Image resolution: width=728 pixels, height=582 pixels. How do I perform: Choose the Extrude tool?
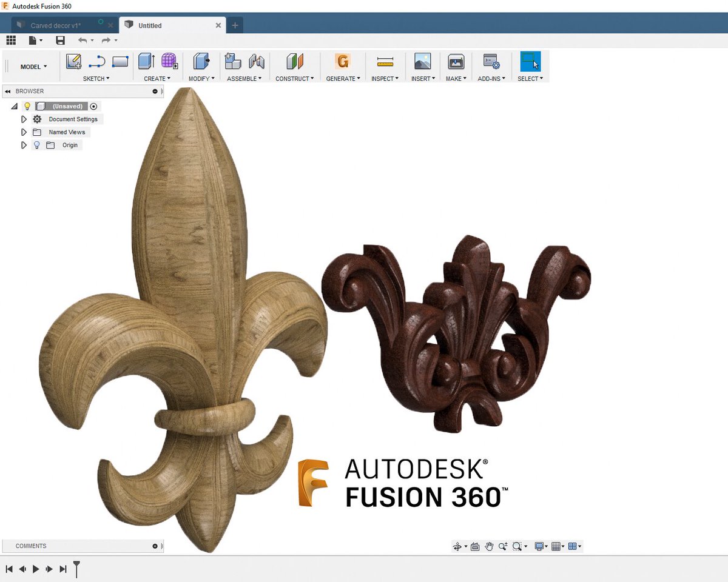146,61
